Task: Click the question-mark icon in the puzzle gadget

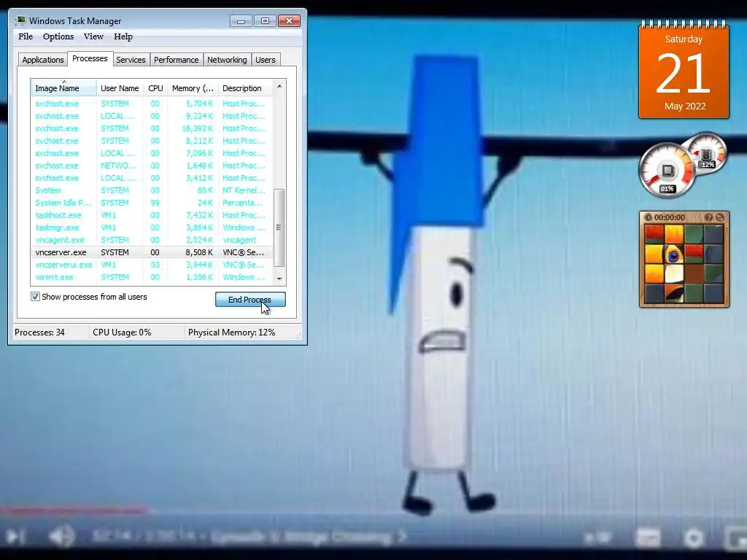Action: pos(709,217)
